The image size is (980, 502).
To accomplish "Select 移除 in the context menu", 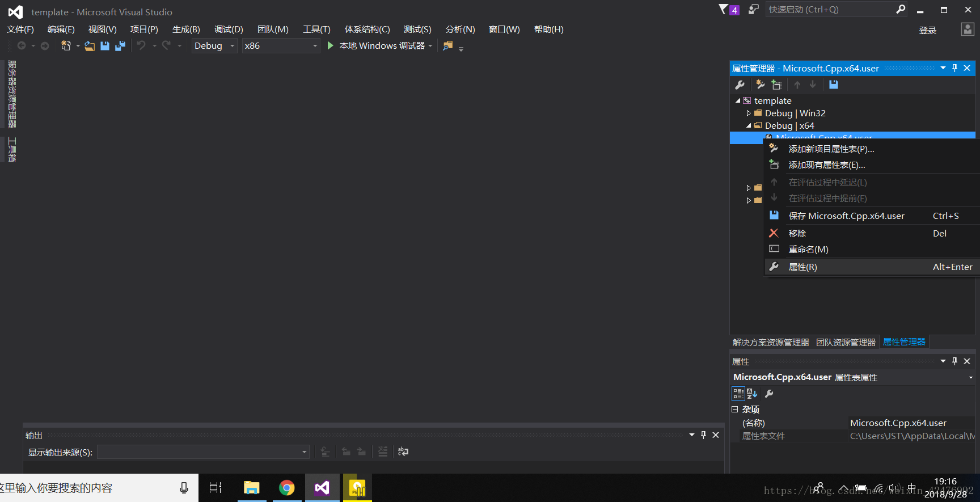I will 872,234.
